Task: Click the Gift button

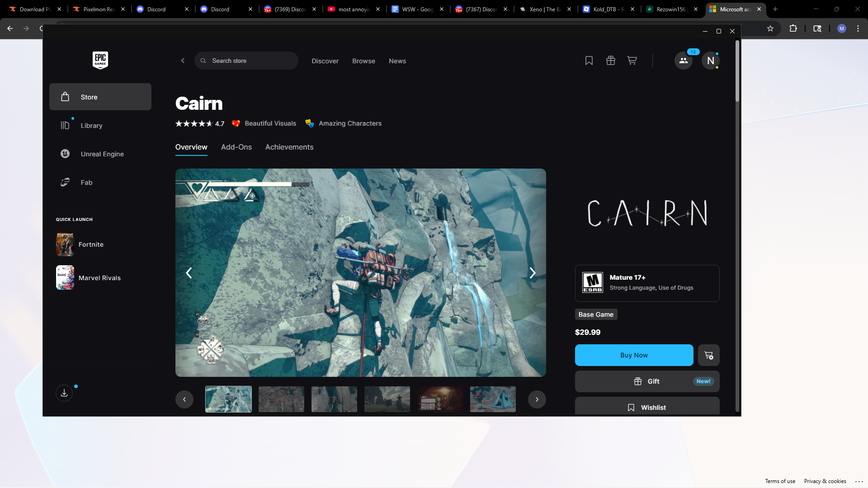Action: (646, 381)
